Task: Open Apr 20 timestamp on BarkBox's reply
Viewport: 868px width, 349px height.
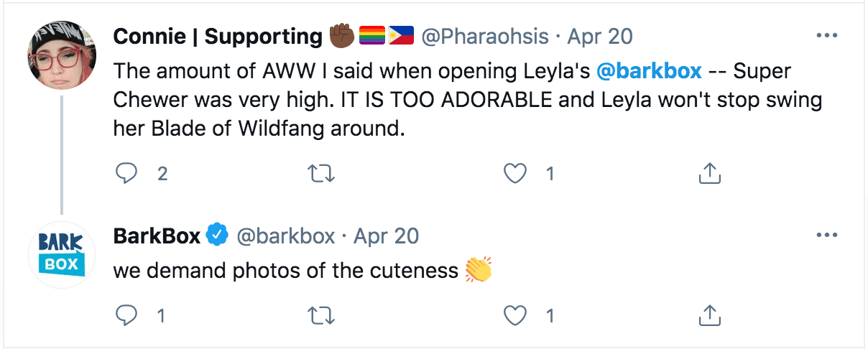Action: tap(386, 236)
